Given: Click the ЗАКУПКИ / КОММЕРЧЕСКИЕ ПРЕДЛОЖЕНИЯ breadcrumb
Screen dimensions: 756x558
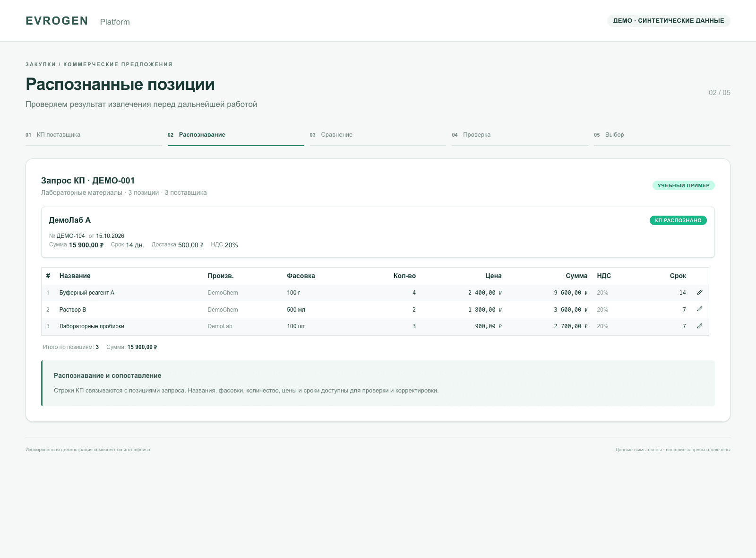Looking at the screenshot, I should [x=99, y=64].
